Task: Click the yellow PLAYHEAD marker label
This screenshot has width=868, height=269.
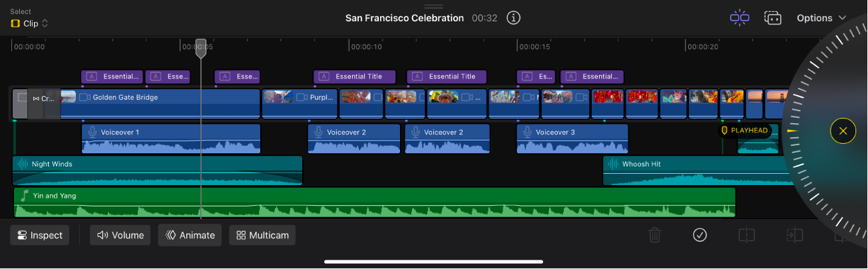Action: tap(745, 131)
